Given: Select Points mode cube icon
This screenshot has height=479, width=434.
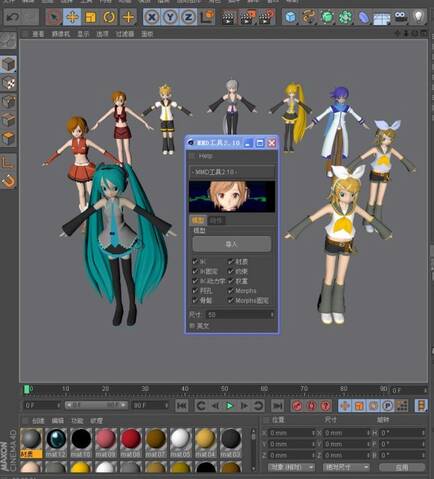Looking at the screenshot, I should [8, 101].
